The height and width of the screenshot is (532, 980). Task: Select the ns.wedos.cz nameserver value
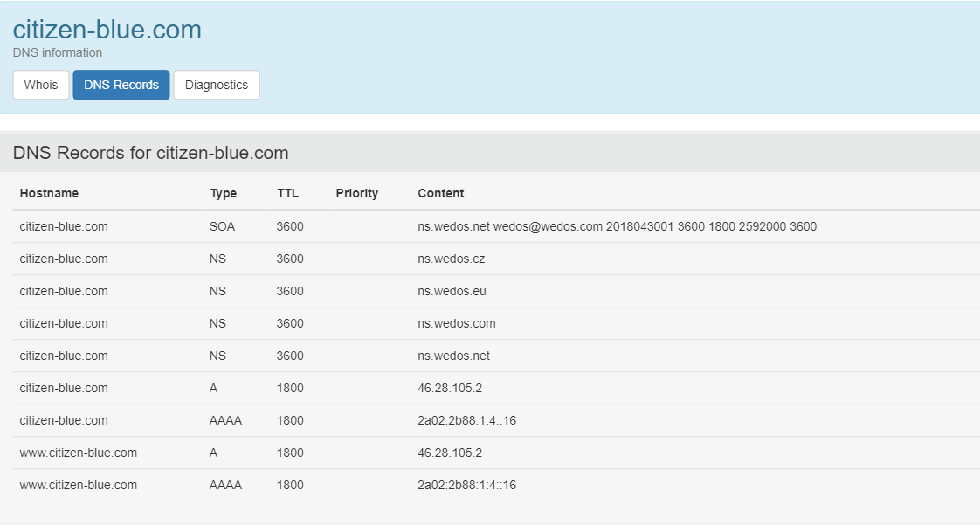[x=452, y=259]
